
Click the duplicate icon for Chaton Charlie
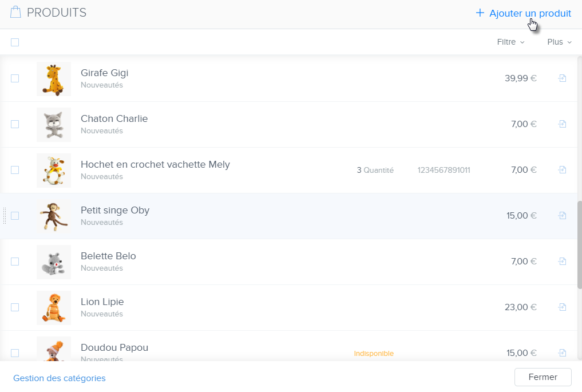pos(562,124)
